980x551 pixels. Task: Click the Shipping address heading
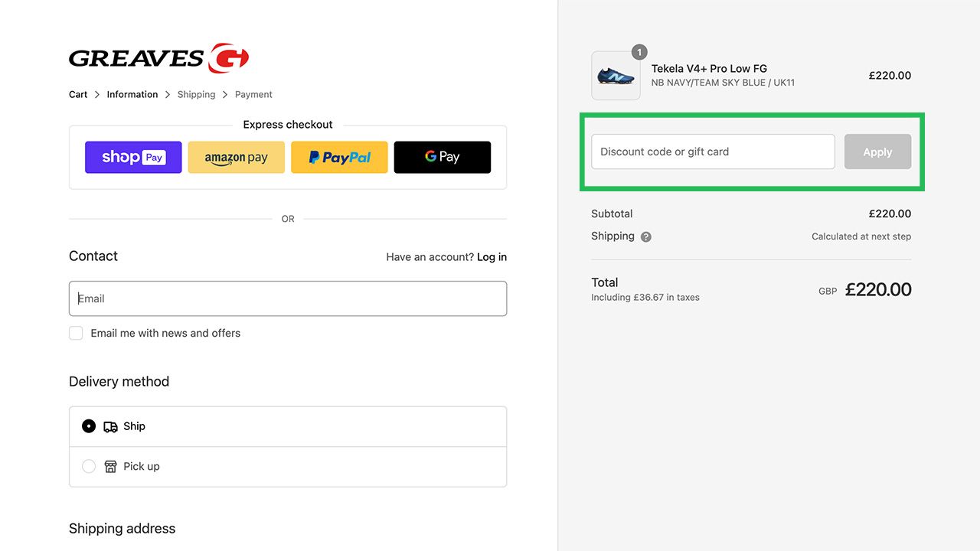(x=122, y=529)
